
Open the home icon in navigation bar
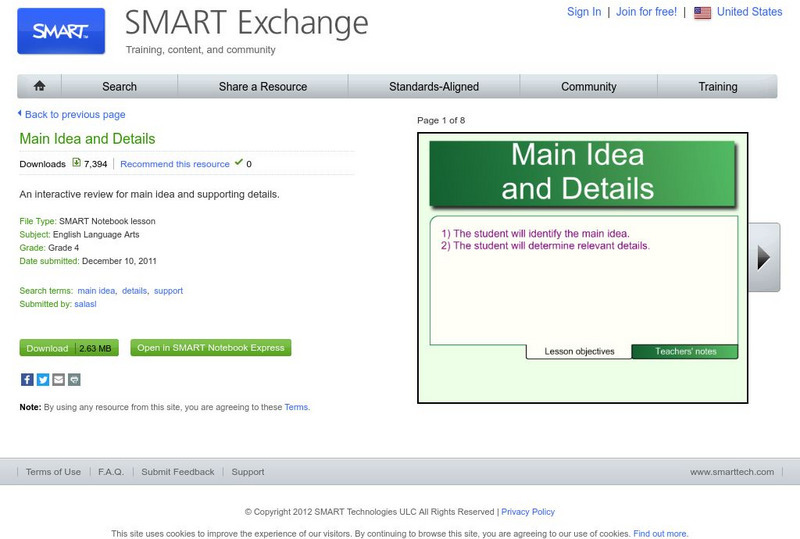click(39, 86)
